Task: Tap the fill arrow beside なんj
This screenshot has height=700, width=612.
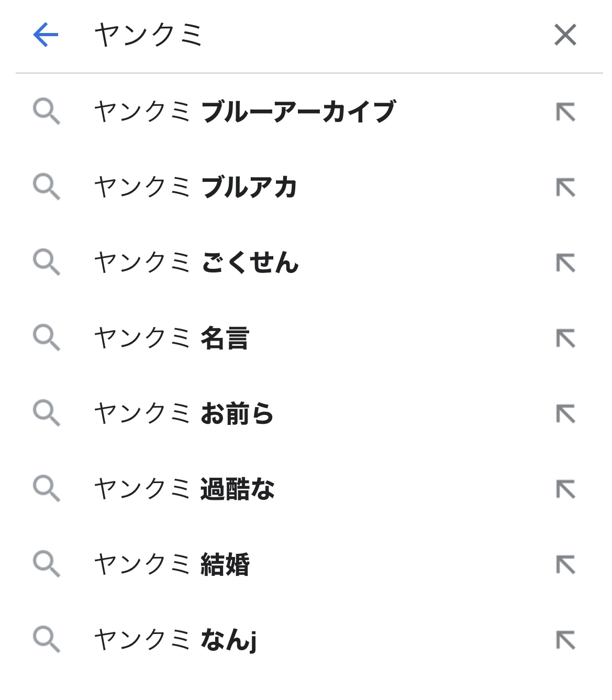Action: coord(565,640)
